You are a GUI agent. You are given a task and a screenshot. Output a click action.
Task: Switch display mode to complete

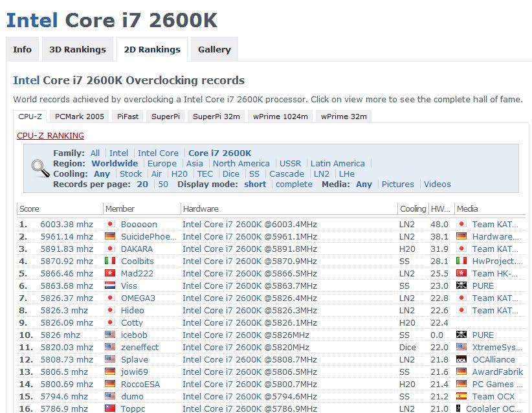[294, 184]
